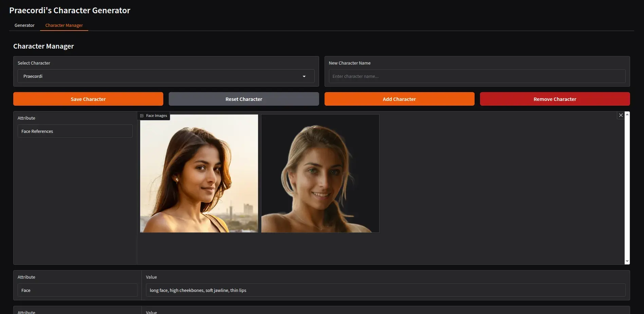
Task: Select the Character Manager tab
Action: (x=64, y=25)
